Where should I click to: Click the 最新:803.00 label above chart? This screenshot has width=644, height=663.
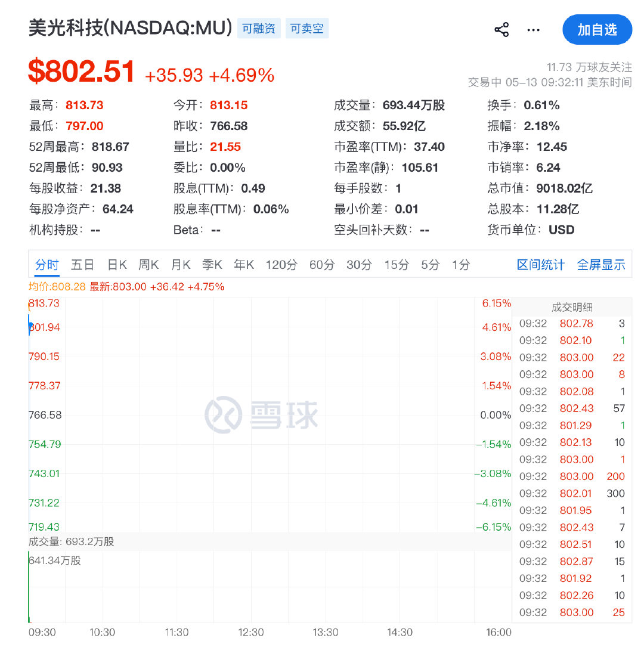(118, 287)
